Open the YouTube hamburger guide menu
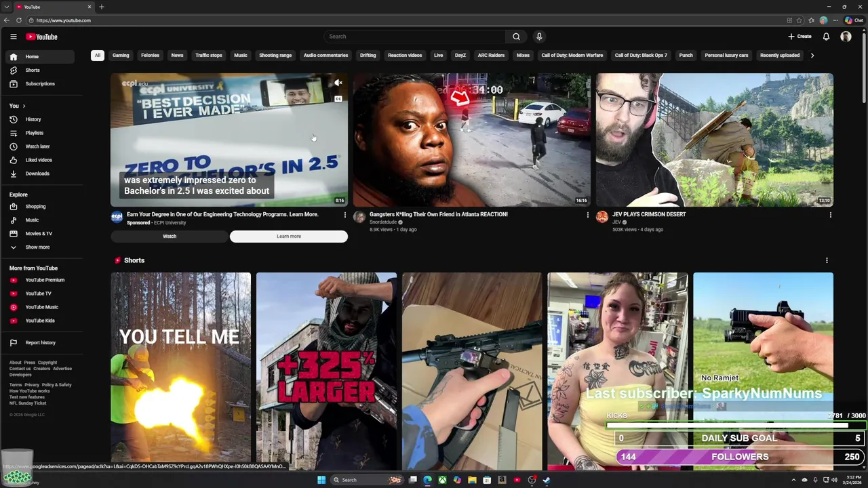The height and width of the screenshot is (488, 868). click(x=13, y=37)
